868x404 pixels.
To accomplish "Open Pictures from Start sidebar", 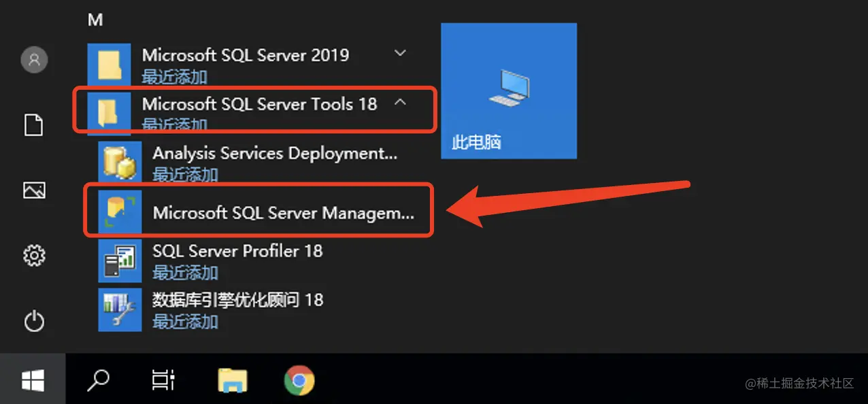I will coord(34,190).
